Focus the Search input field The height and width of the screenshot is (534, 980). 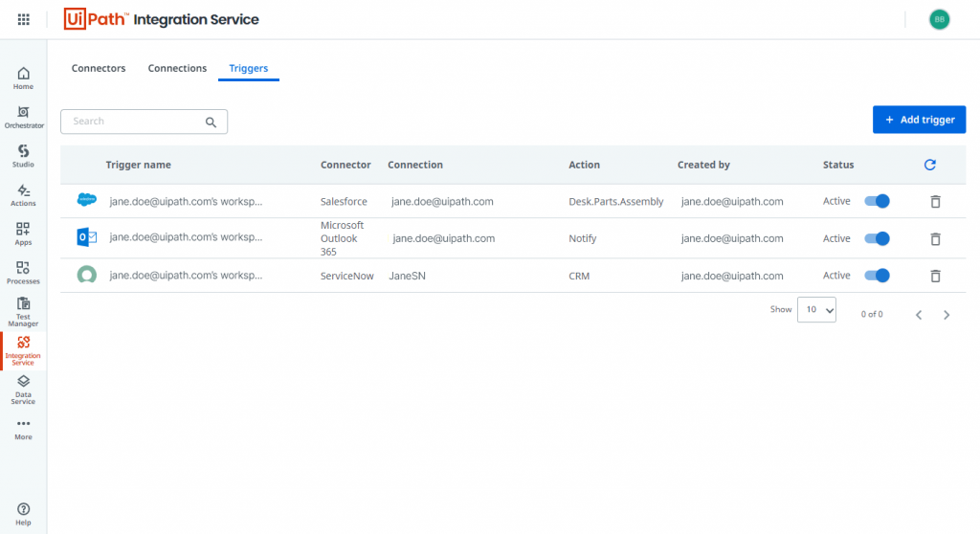144,122
